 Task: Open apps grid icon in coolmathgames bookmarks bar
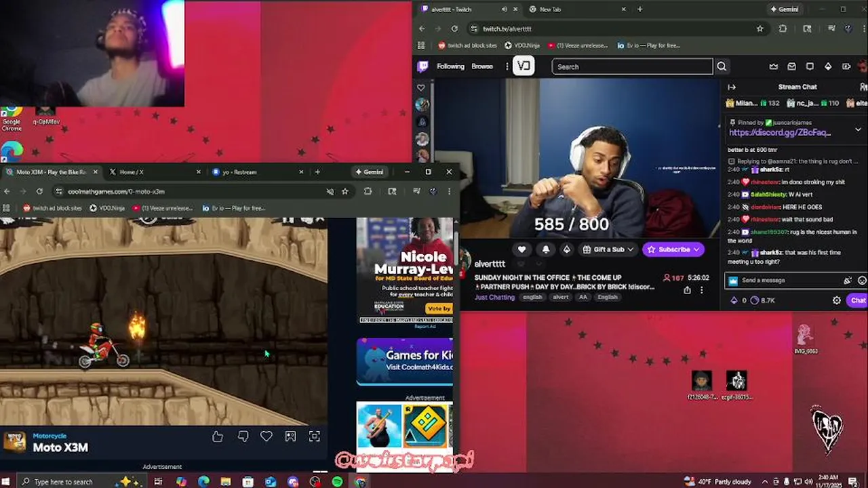(x=6, y=208)
